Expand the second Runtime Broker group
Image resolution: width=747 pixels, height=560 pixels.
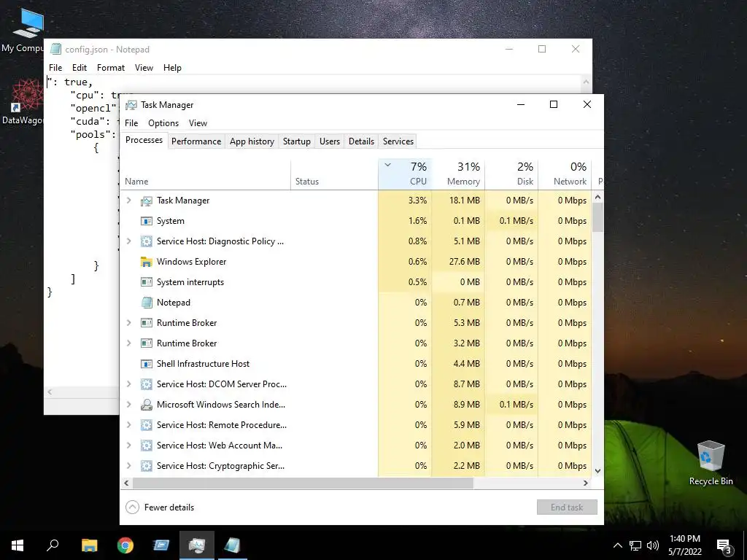click(128, 343)
